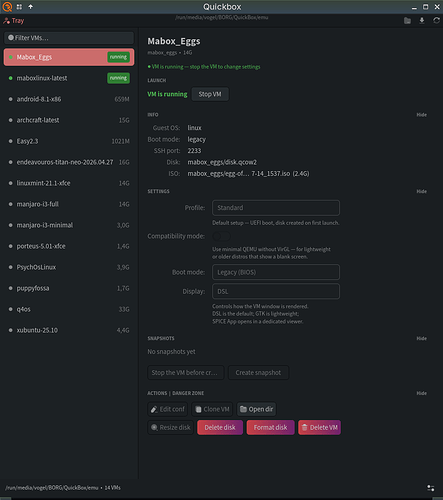Click the grid icon in the title bar

click(x=19, y=7)
